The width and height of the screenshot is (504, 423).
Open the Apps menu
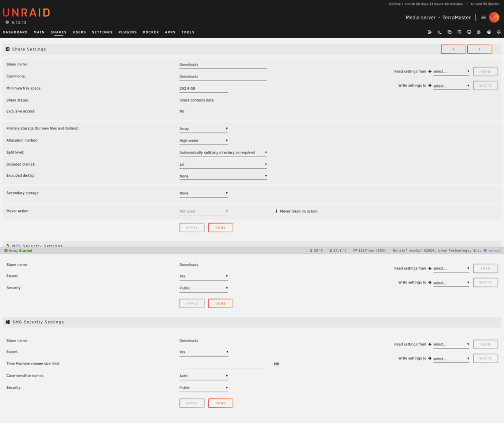click(x=170, y=32)
